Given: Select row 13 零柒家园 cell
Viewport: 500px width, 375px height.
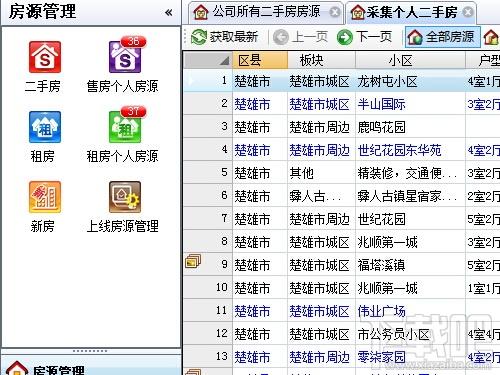Looking at the screenshot, I should [410, 357].
